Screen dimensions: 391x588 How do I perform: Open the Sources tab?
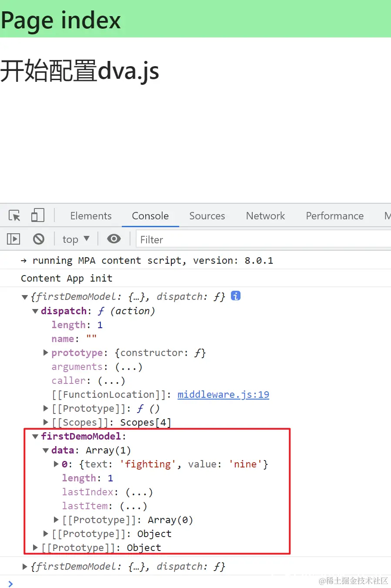tap(207, 216)
